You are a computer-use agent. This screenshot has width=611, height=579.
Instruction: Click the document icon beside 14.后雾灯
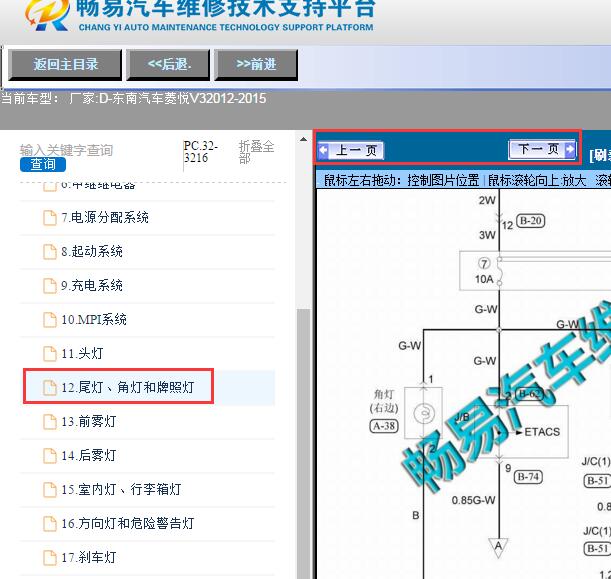point(49,455)
